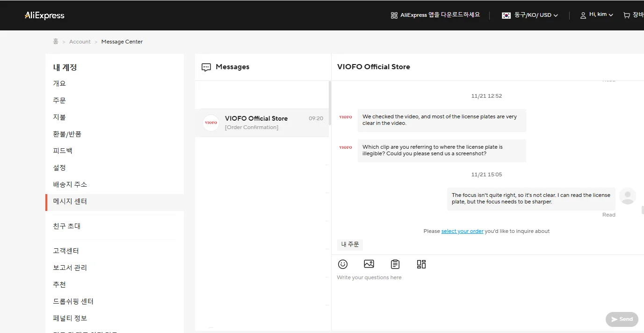The image size is (644, 333).
Task: Click the Message Center breadcrumb
Action: point(122,42)
